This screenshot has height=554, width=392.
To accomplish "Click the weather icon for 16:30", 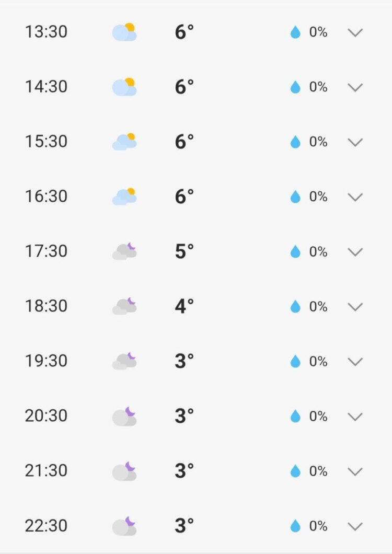I will [x=124, y=197].
